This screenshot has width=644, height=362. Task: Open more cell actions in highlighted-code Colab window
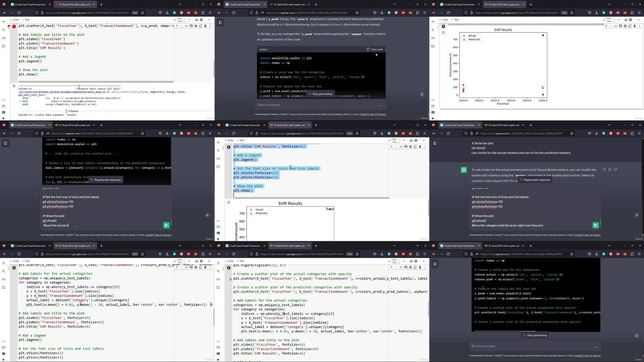(425, 147)
